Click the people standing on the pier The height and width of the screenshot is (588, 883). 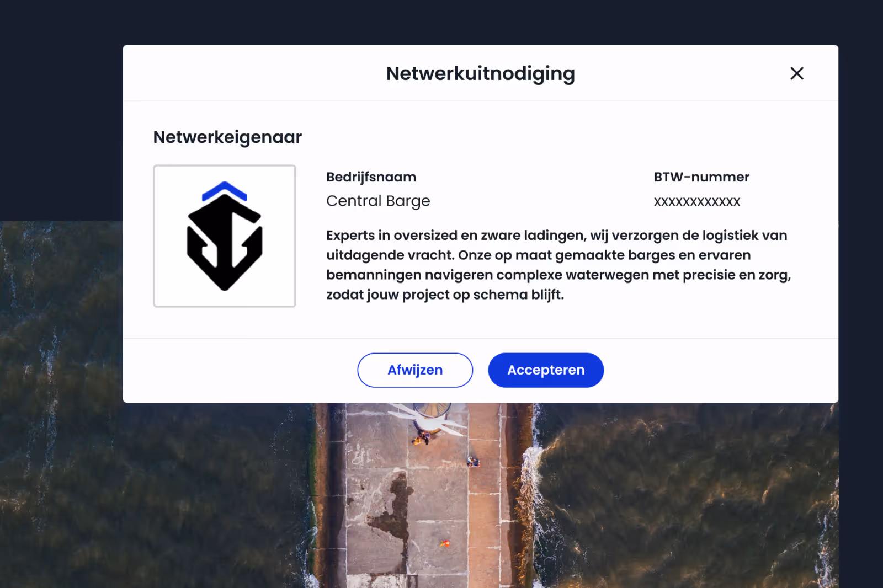pyautogui.click(x=423, y=438)
